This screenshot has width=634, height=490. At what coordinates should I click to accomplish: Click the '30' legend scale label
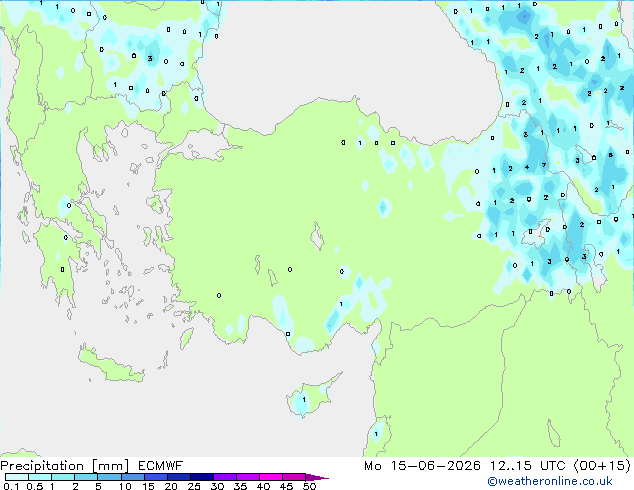pos(217,486)
